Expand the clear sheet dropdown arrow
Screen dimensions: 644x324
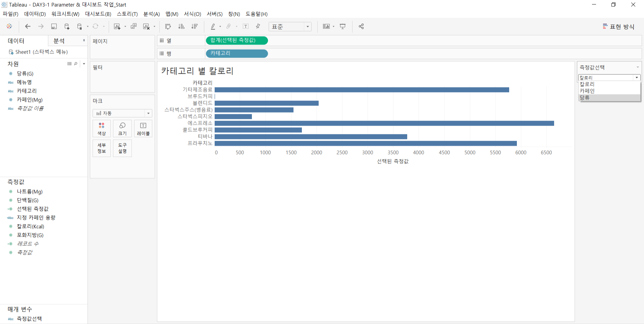coord(154,26)
